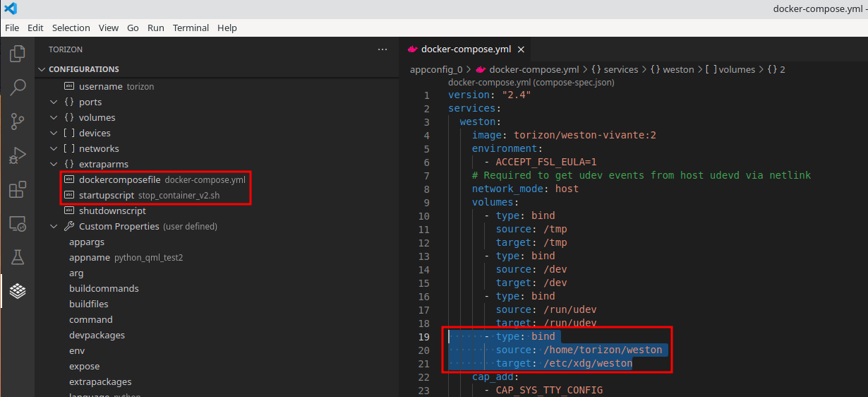
Task: Open the Testing flask icon
Action: pos(18,257)
